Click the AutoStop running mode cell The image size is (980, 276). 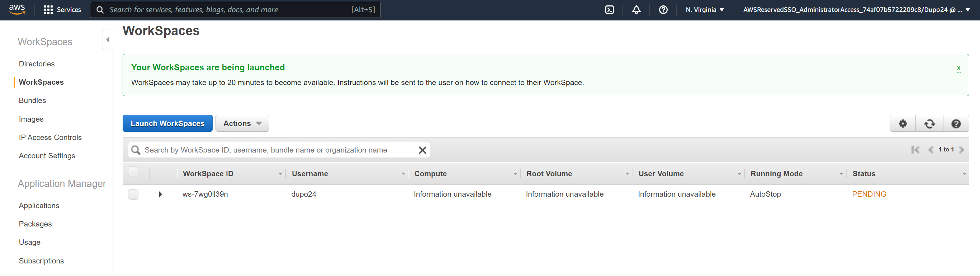(765, 195)
